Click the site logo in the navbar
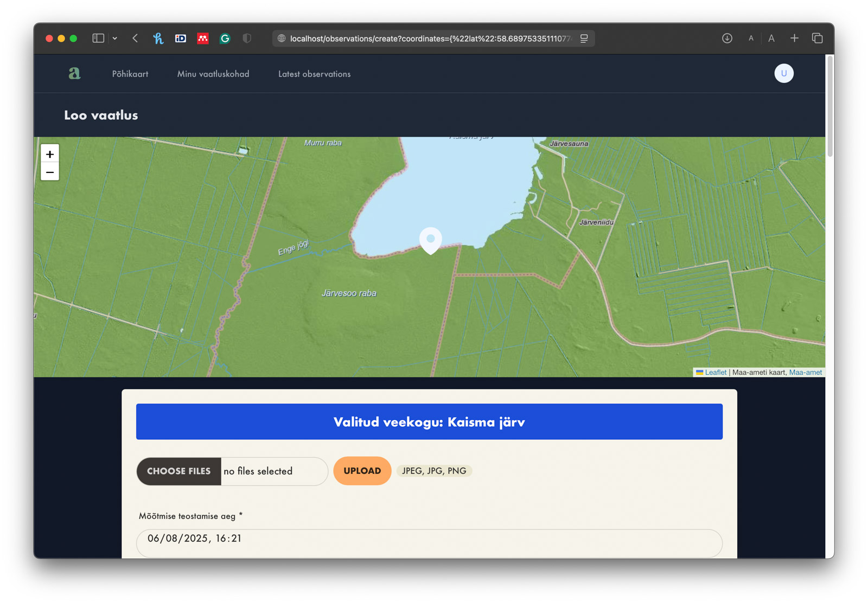The height and width of the screenshot is (603, 868). point(74,73)
